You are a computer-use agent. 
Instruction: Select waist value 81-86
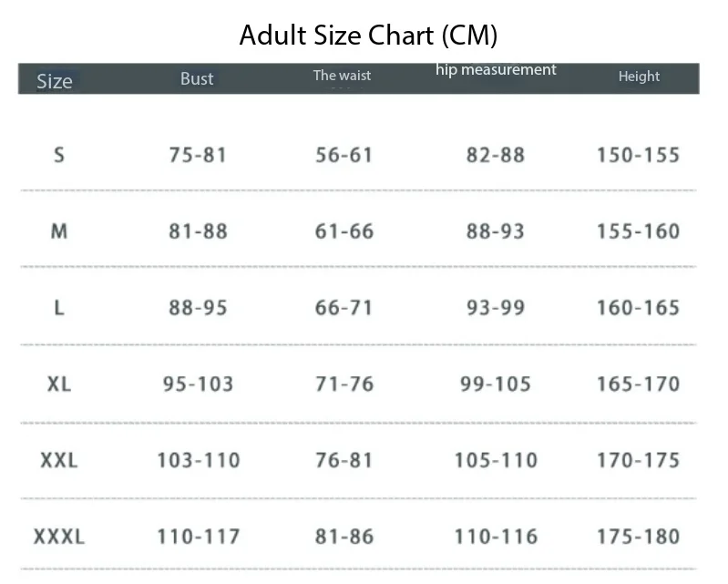coord(344,537)
